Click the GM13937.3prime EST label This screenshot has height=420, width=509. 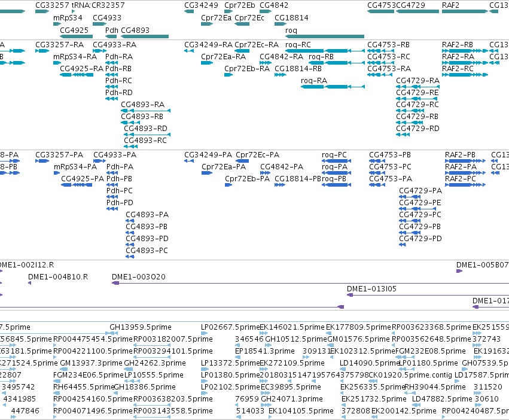92,363
